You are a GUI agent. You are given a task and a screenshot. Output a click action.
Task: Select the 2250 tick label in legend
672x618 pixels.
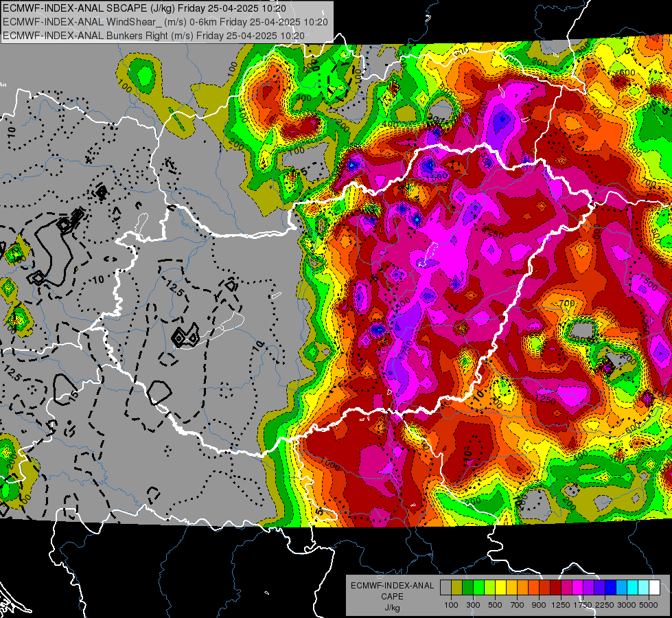605,605
